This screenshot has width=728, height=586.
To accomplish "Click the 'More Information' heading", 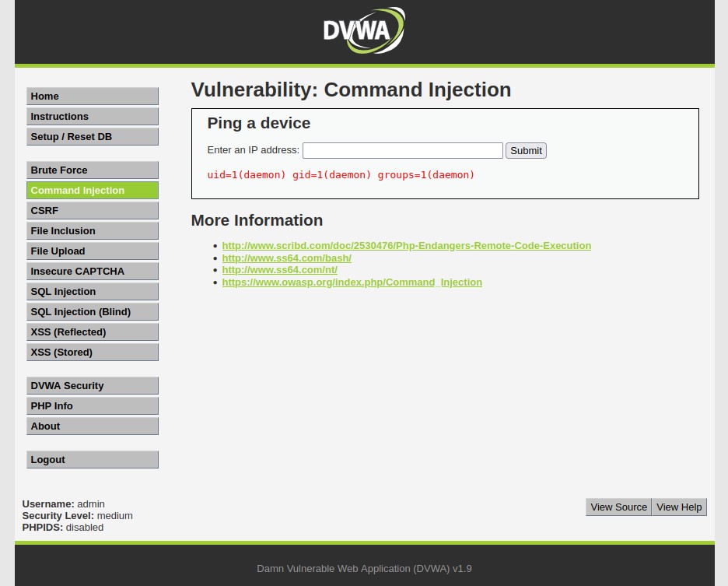I will coord(257,220).
